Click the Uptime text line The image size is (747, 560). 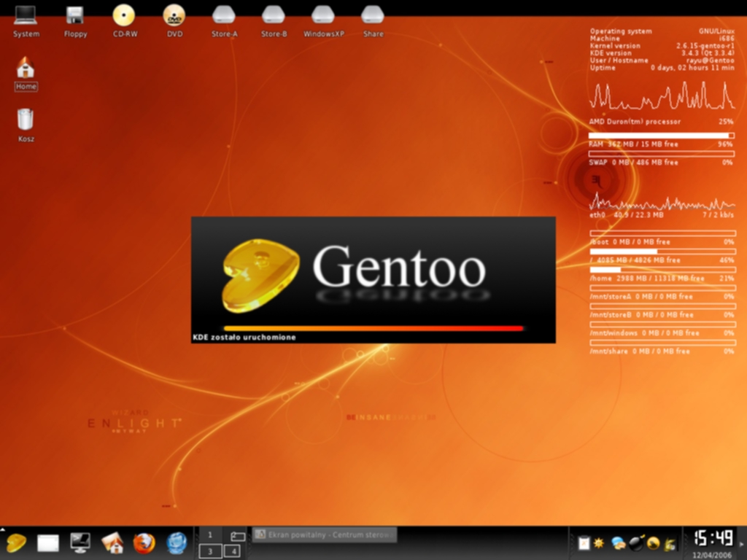662,68
